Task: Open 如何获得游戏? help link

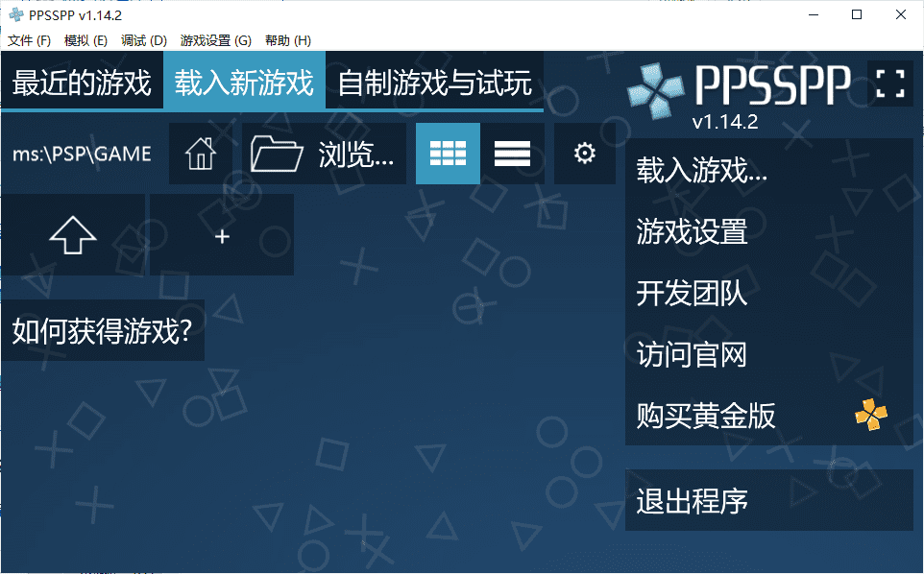Action: pyautogui.click(x=103, y=331)
